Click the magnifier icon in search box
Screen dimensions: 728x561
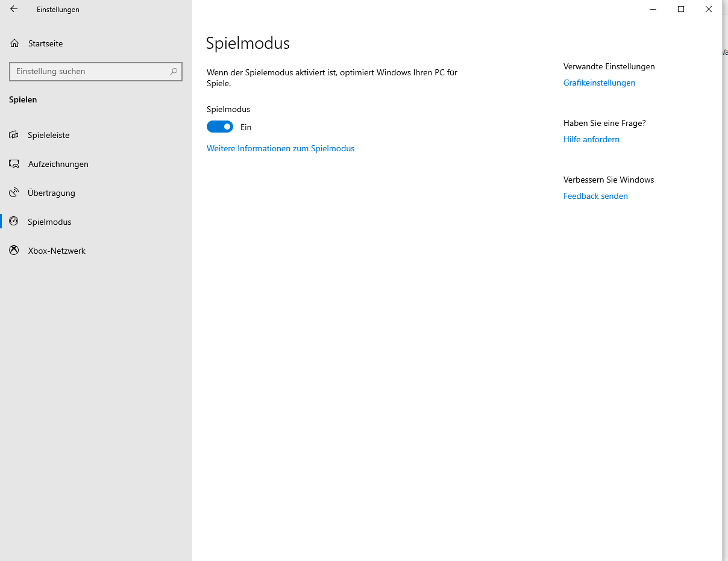coord(174,72)
